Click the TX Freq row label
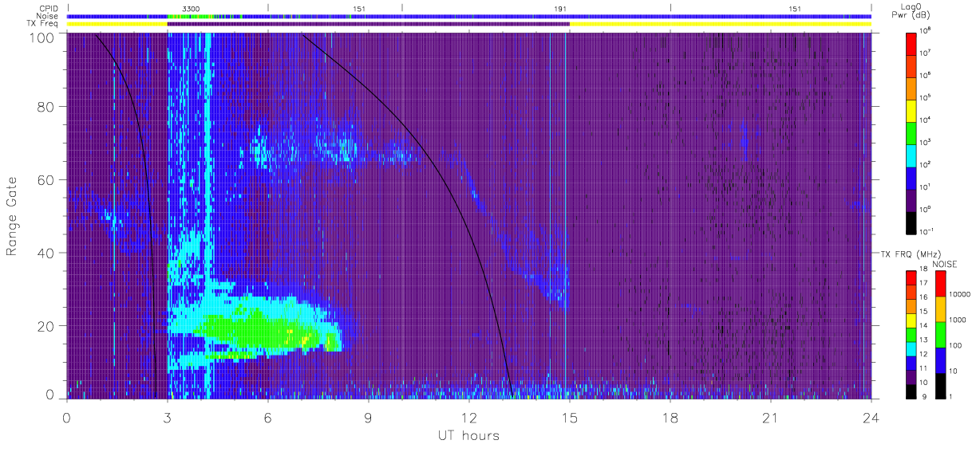The height and width of the screenshot is (452, 980). click(41, 24)
